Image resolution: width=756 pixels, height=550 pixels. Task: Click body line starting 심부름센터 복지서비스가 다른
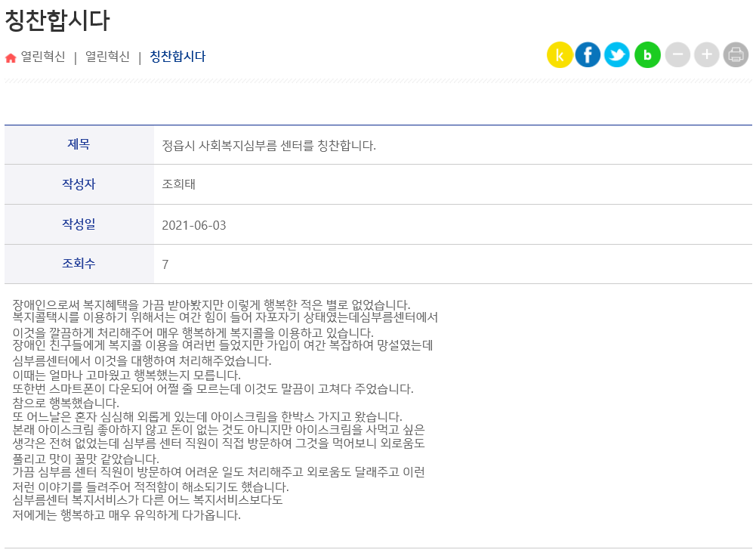click(147, 500)
